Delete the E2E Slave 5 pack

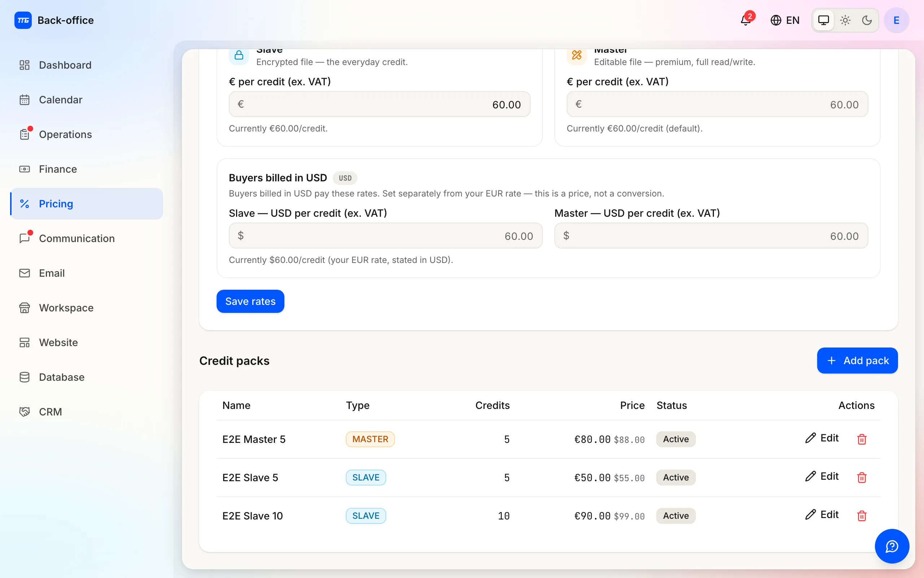[862, 478]
